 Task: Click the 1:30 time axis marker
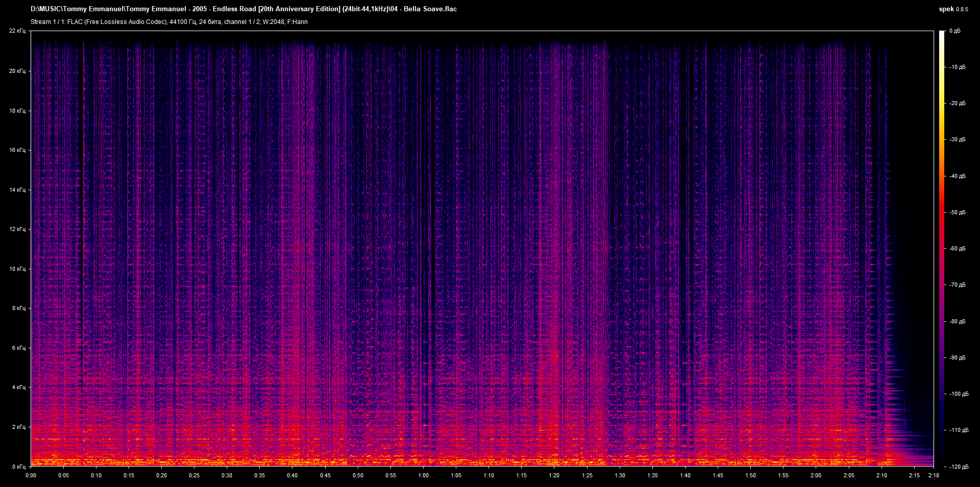620,475
